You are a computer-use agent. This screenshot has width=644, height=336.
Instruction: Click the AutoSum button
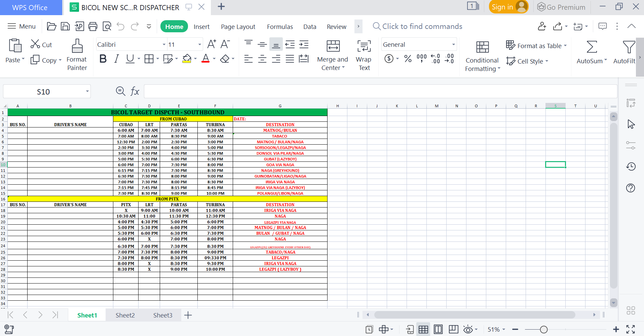[591, 52]
